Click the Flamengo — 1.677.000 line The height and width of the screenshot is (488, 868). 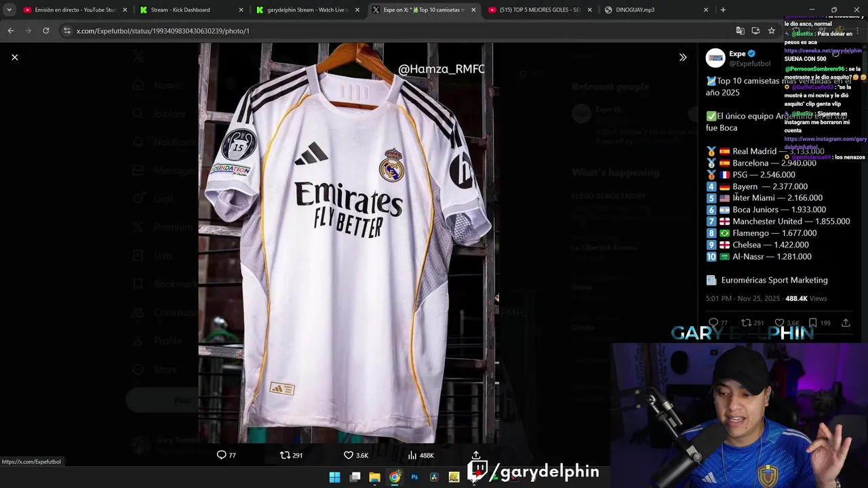[x=761, y=233]
